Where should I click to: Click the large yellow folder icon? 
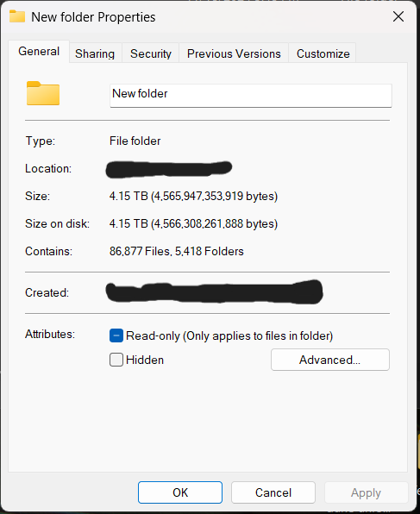click(43, 93)
